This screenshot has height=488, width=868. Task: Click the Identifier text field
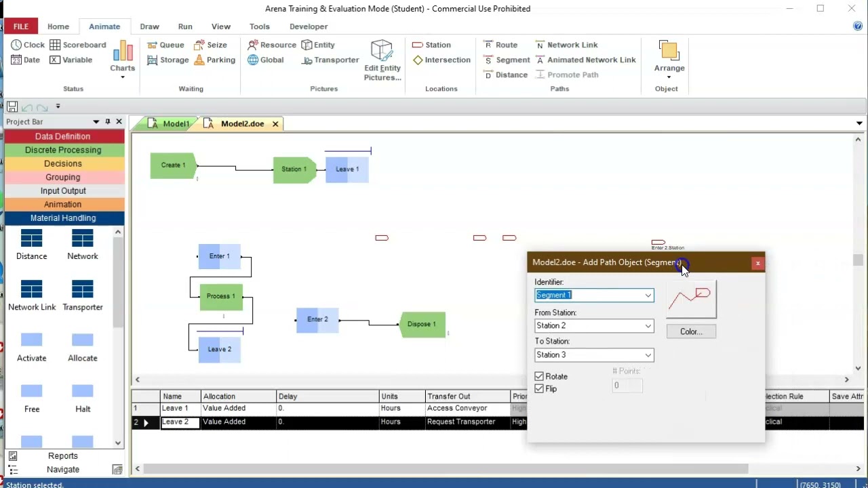click(x=589, y=295)
